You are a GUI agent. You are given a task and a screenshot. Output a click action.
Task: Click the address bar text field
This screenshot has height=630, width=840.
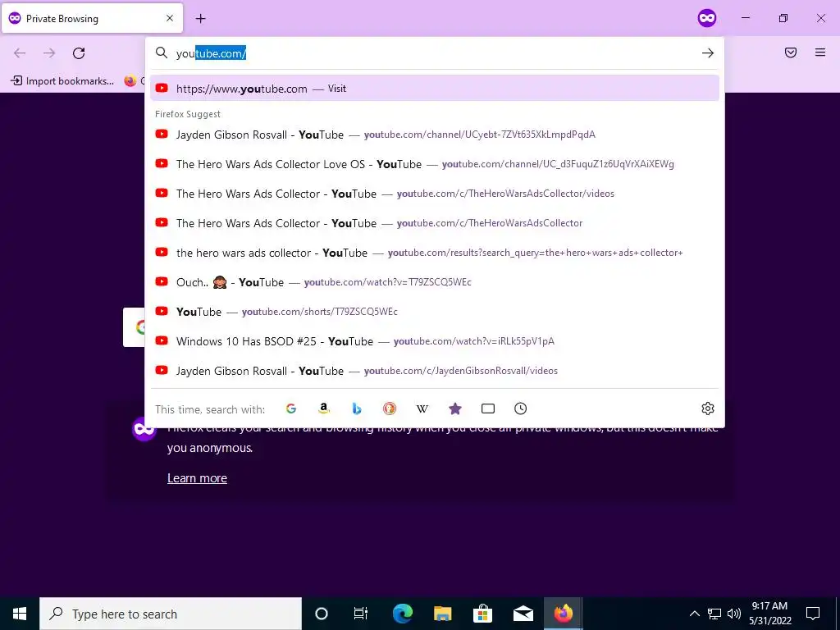click(x=434, y=53)
